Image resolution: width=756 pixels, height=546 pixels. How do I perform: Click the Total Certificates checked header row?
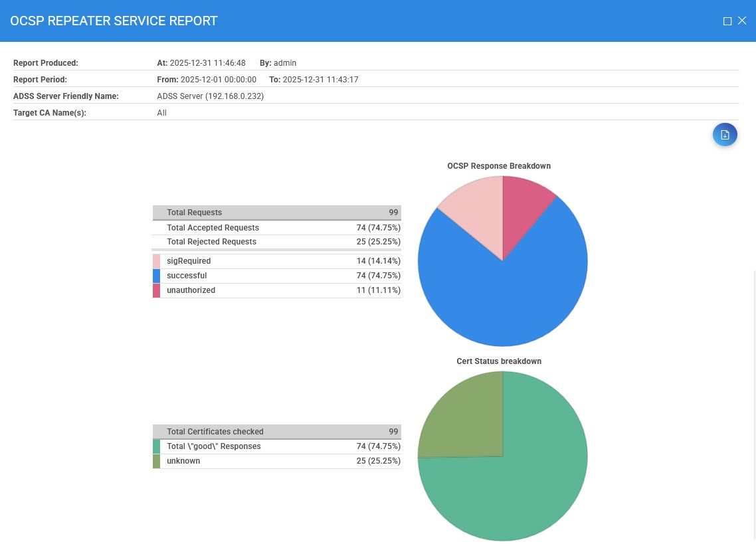point(276,432)
